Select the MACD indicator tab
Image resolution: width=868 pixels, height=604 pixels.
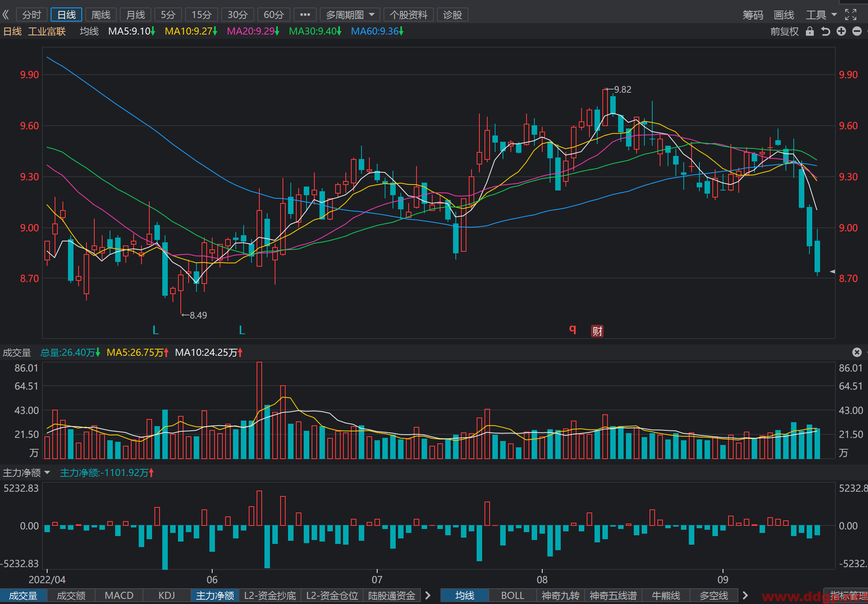point(119,595)
